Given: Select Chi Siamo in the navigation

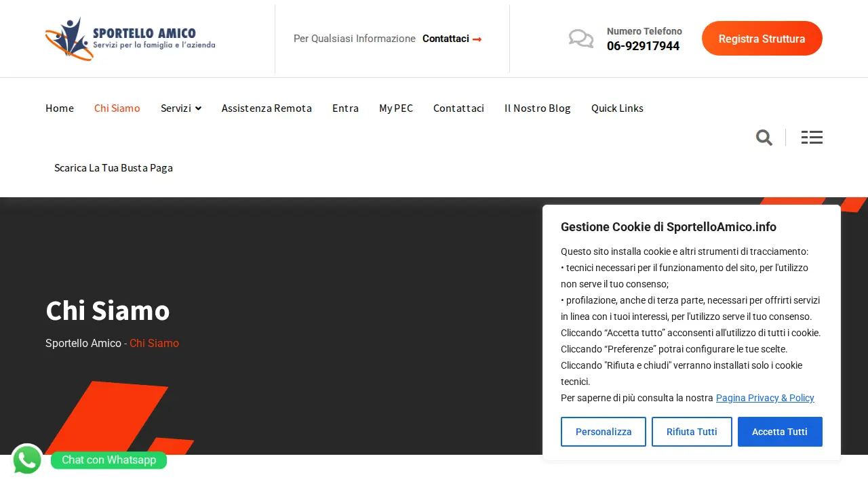Looking at the screenshot, I should click(x=117, y=108).
